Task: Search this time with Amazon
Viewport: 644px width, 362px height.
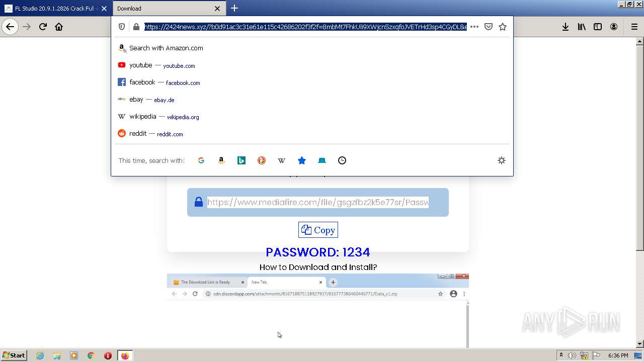Action: click(221, 160)
